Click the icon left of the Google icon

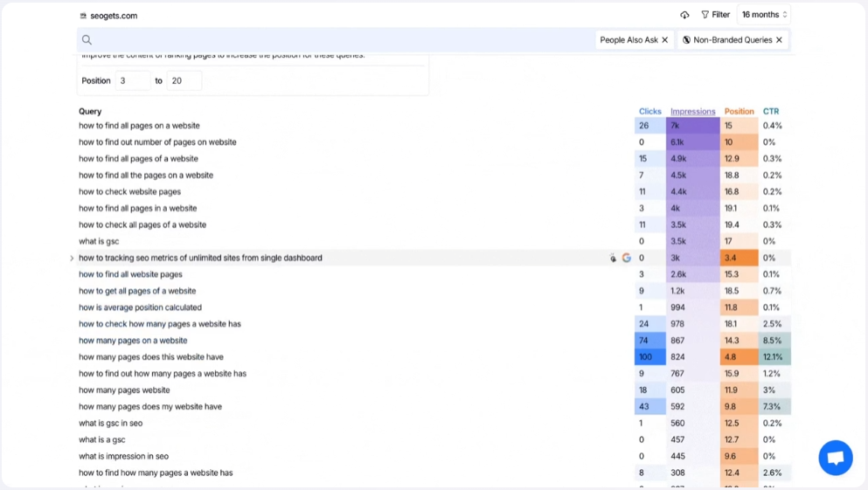pyautogui.click(x=613, y=259)
